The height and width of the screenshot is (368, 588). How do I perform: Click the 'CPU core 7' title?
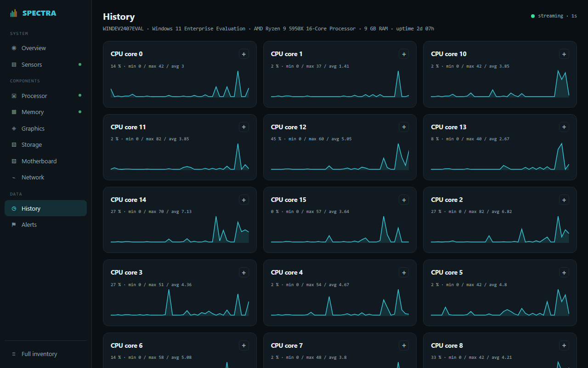click(287, 345)
